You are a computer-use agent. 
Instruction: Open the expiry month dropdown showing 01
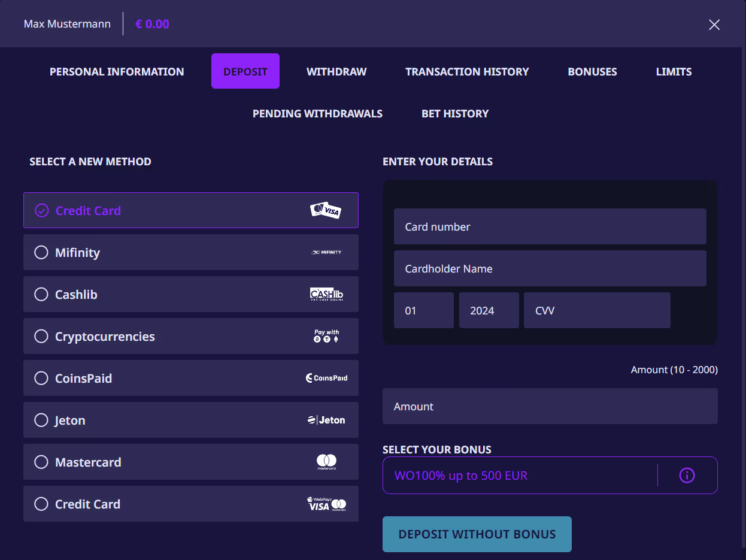coord(423,310)
